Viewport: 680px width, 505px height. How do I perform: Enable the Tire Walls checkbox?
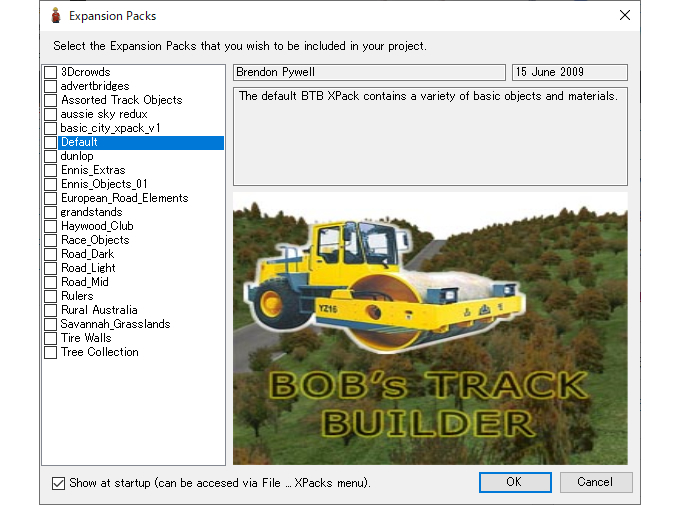click(x=50, y=338)
